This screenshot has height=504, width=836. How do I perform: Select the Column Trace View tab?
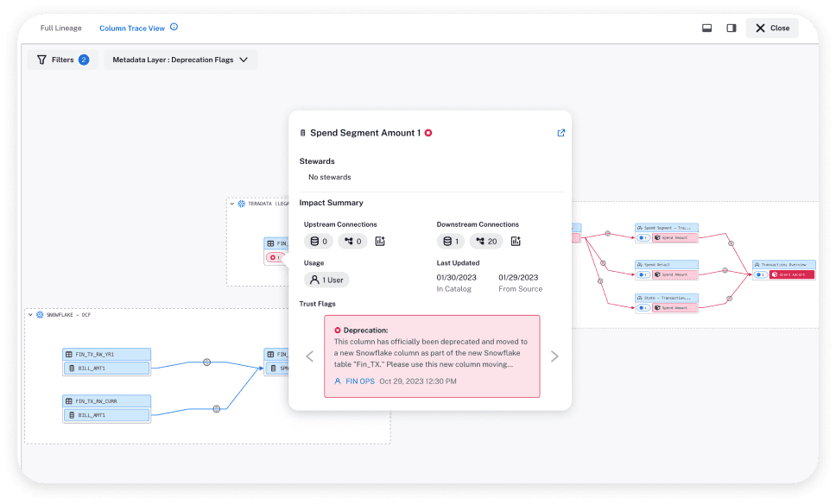[131, 28]
